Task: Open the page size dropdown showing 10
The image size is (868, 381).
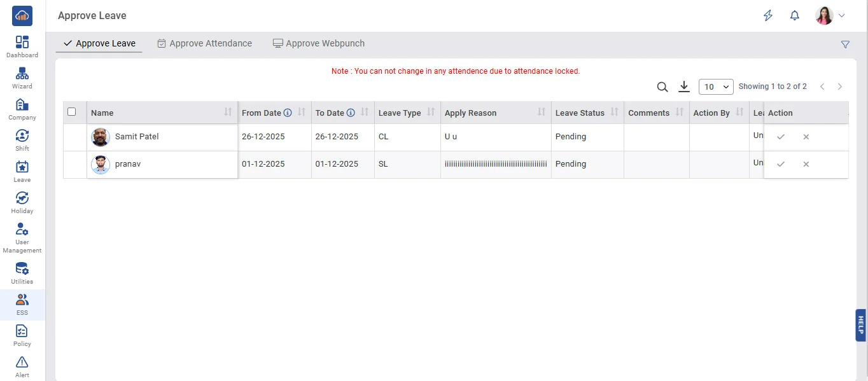Action: point(716,87)
